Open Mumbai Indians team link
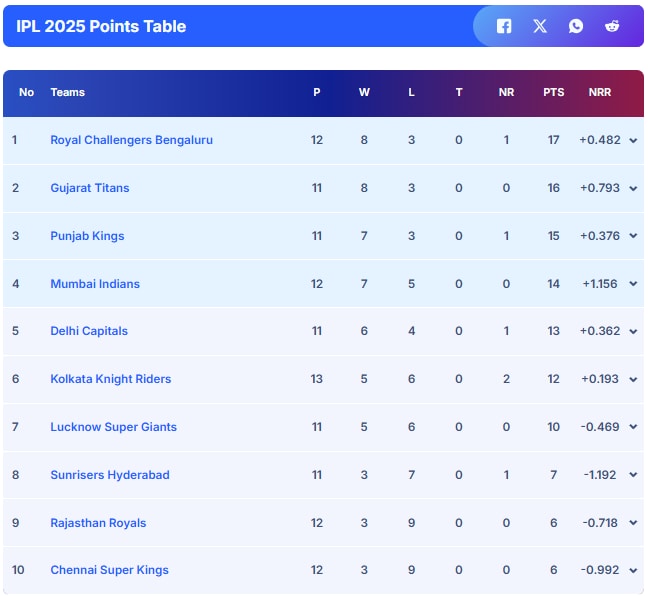648x596 pixels. click(x=95, y=284)
